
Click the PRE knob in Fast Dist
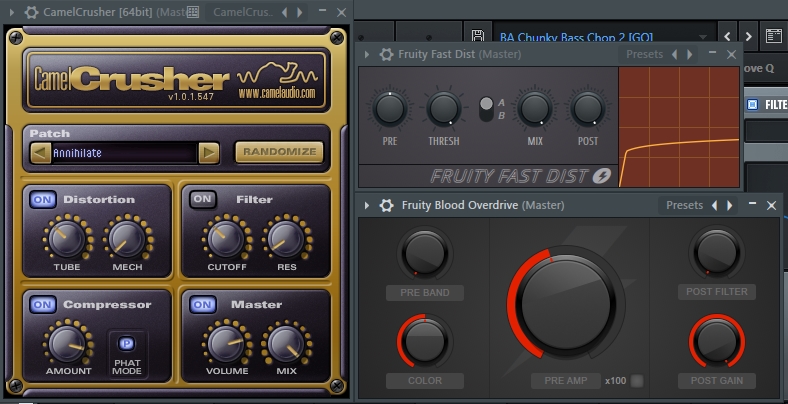click(390, 109)
